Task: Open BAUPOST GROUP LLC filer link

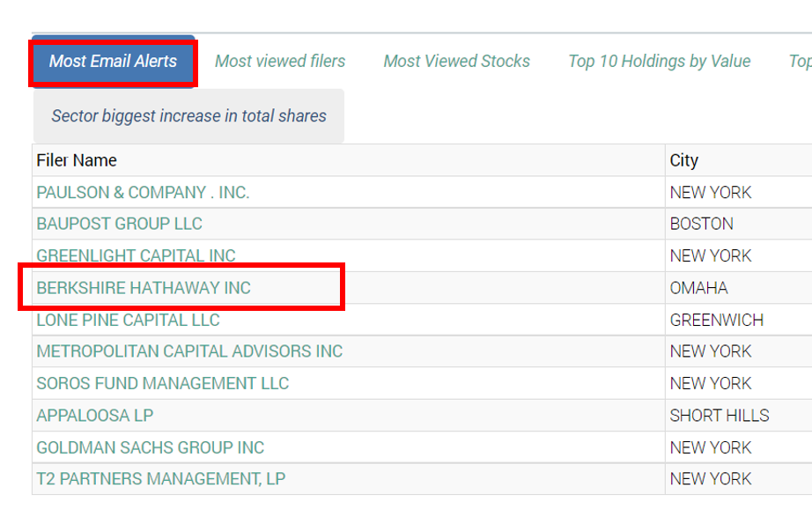Action: [119, 224]
